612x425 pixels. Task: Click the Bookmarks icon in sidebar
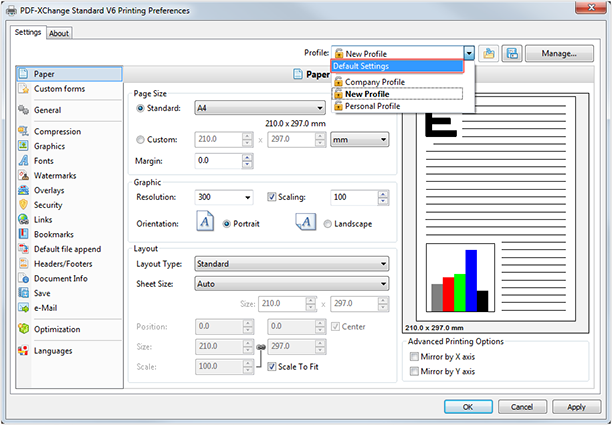pyautogui.click(x=23, y=234)
